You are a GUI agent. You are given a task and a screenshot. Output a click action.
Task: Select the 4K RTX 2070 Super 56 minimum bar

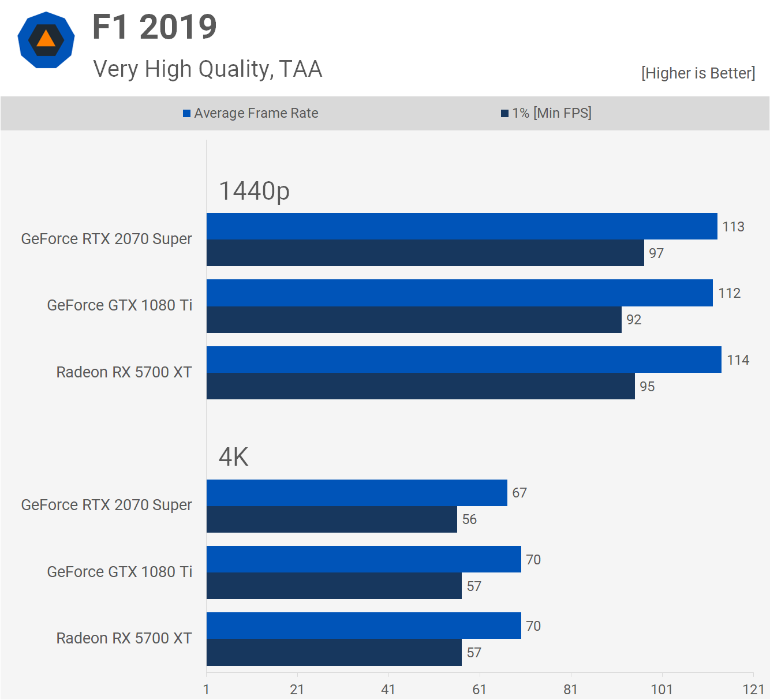331,519
